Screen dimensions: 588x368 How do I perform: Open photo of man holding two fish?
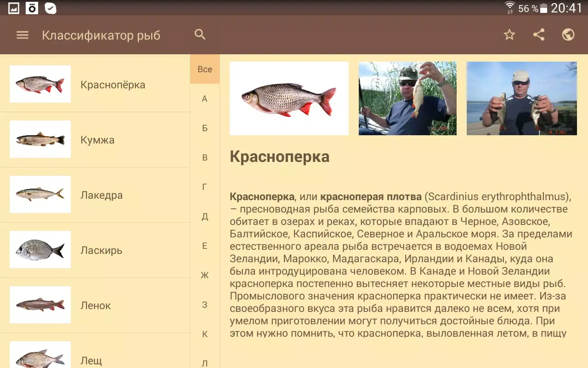tap(521, 98)
